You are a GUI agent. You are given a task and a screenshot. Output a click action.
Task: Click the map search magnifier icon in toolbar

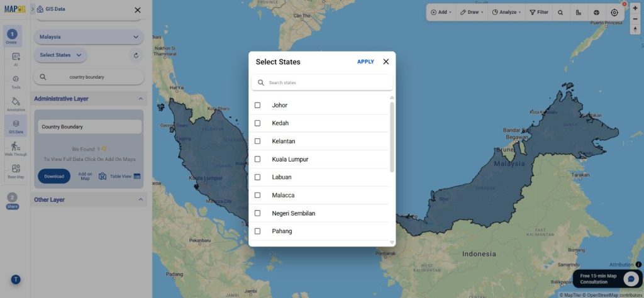(x=560, y=13)
